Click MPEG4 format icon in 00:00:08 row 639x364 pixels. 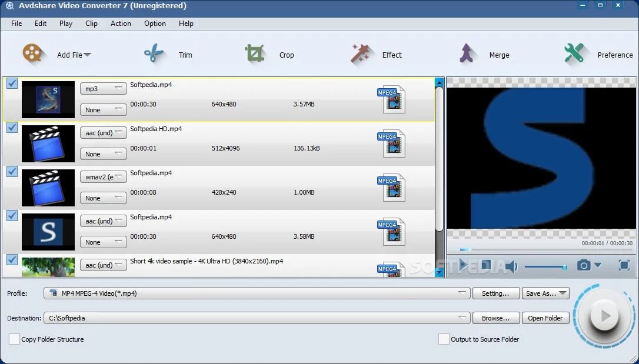pyautogui.click(x=391, y=188)
